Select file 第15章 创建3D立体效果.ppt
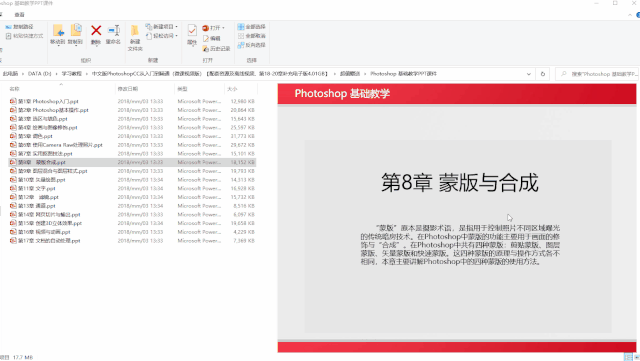This screenshot has height=361, width=640. (50, 223)
